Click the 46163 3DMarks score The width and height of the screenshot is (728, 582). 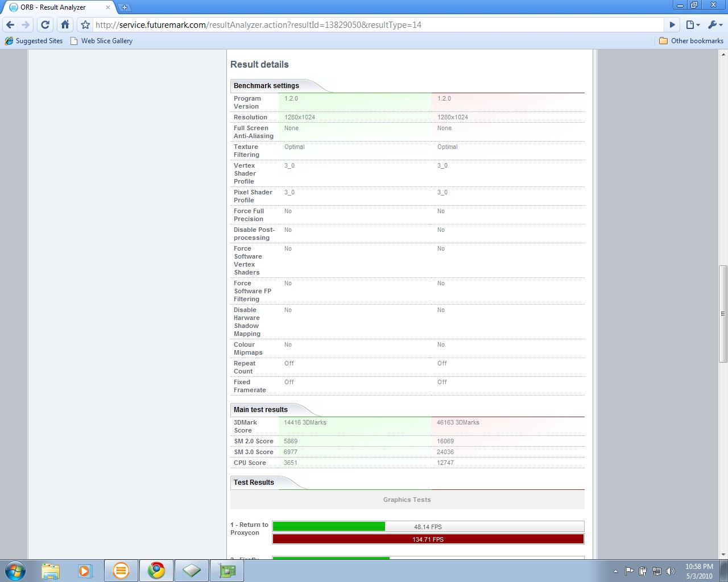click(458, 423)
